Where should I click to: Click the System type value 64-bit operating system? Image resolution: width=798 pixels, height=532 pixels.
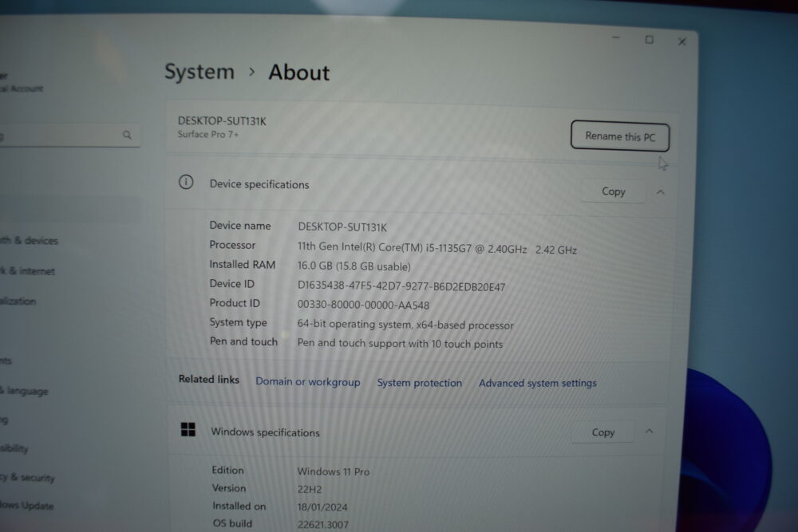click(x=405, y=325)
